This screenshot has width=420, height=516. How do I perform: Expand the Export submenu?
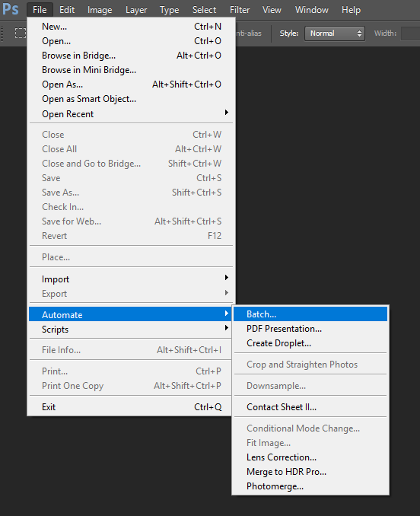coord(131,293)
